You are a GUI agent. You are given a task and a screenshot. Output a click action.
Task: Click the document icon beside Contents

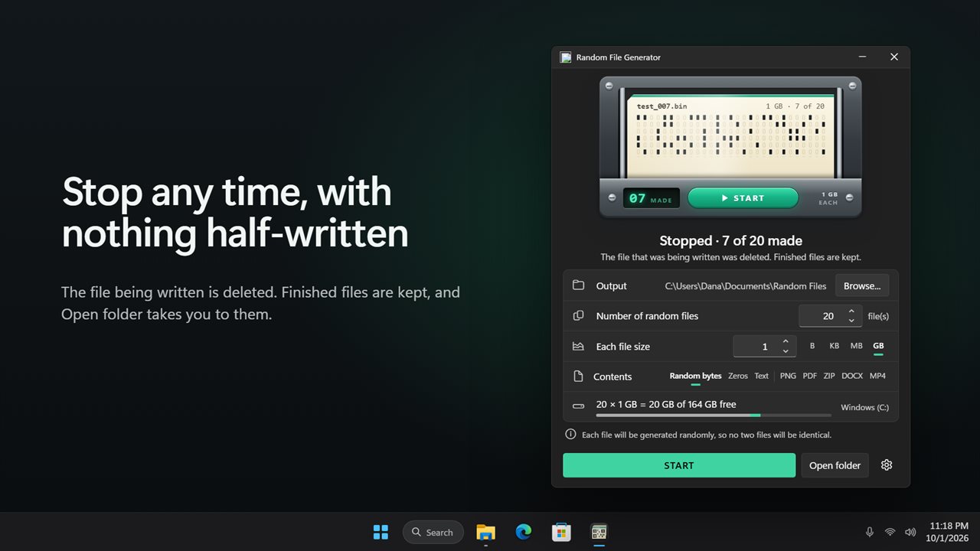click(x=578, y=376)
